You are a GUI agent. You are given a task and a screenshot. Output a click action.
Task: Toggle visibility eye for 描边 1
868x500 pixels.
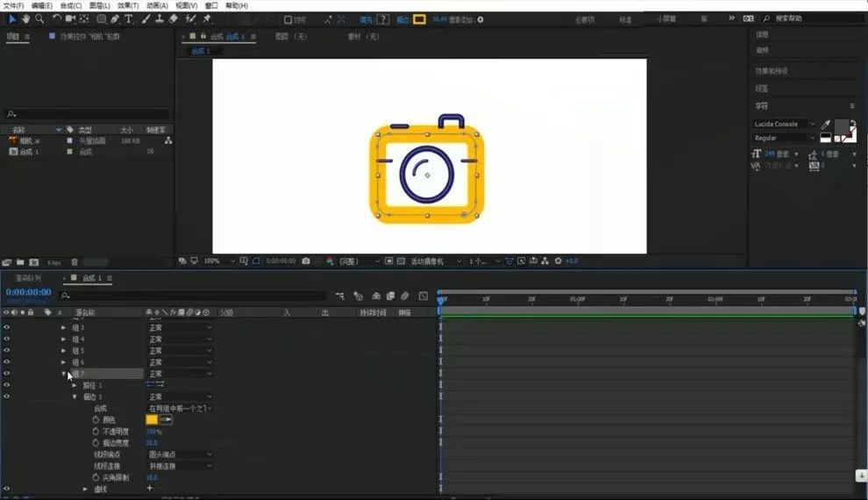pyautogui.click(x=7, y=396)
